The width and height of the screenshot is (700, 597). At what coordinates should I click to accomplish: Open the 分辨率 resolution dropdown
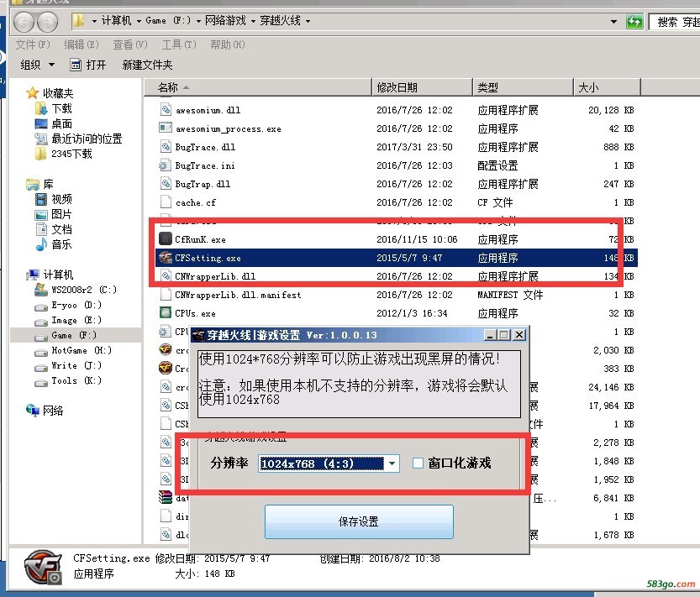pyautogui.click(x=392, y=463)
